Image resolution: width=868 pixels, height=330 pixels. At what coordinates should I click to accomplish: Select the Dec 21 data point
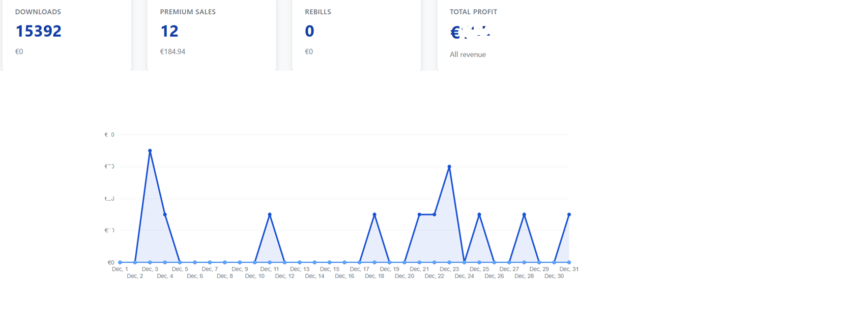tap(419, 214)
